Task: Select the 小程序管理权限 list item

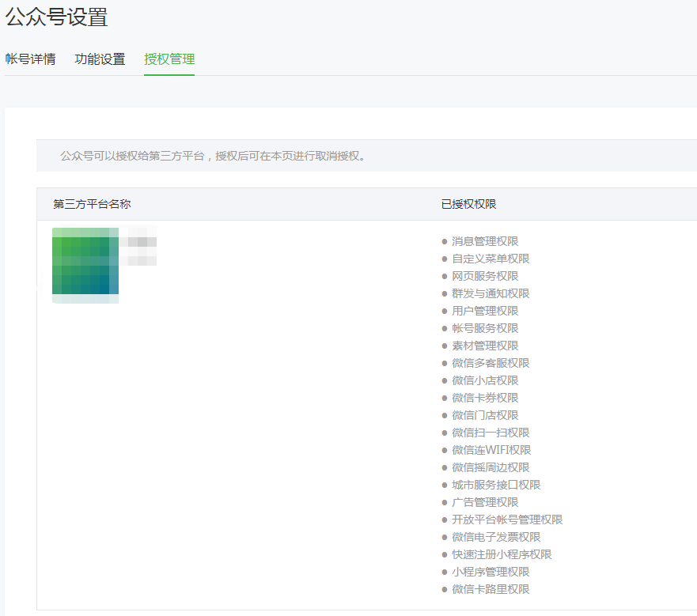Action: (x=491, y=572)
